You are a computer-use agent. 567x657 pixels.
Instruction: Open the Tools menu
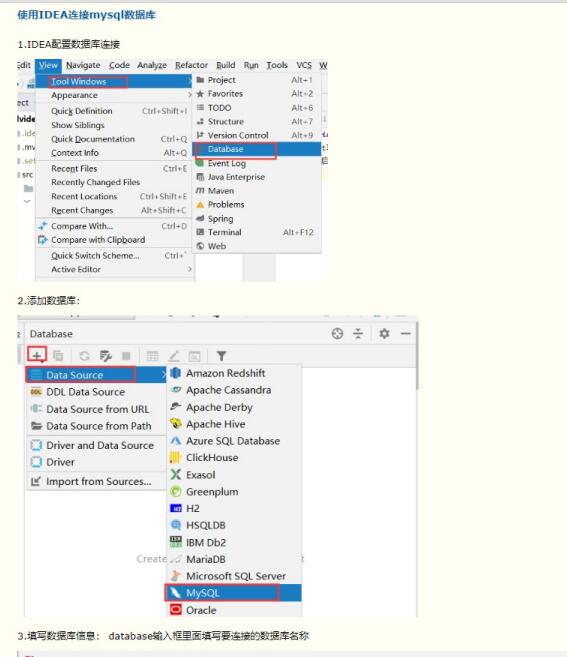pyautogui.click(x=277, y=65)
